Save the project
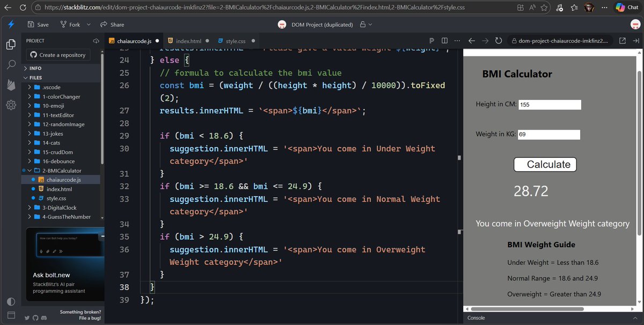 click(38, 25)
